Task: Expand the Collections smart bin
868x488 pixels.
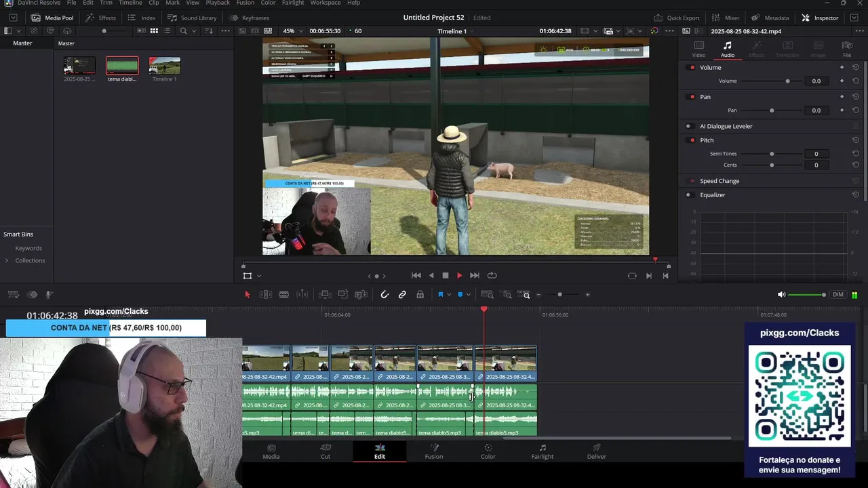Action: [x=7, y=260]
